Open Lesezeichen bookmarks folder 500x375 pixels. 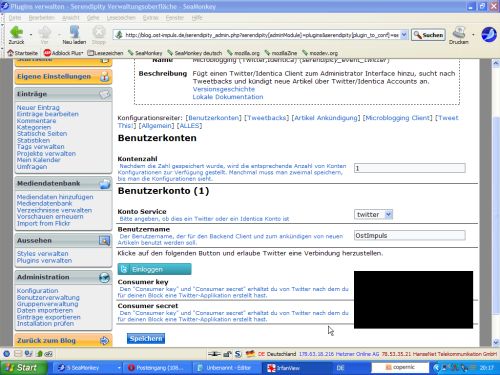click(105, 53)
